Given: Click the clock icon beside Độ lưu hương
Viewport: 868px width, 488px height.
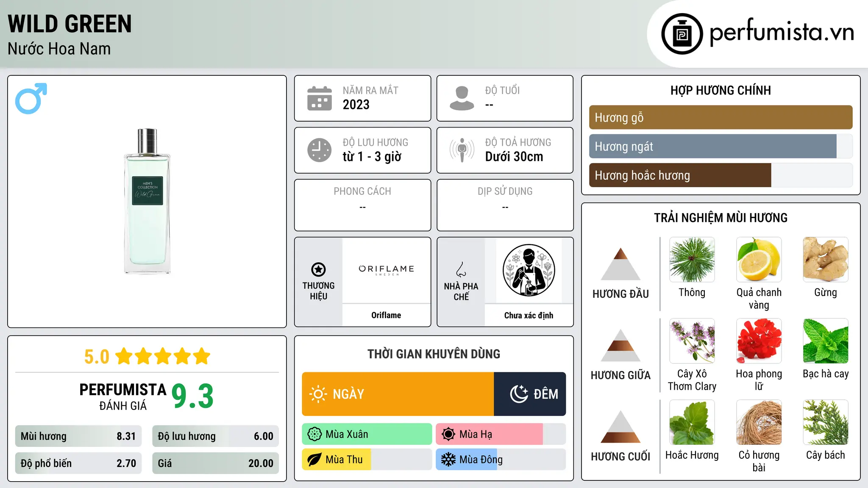Looking at the screenshot, I should tap(320, 150).
